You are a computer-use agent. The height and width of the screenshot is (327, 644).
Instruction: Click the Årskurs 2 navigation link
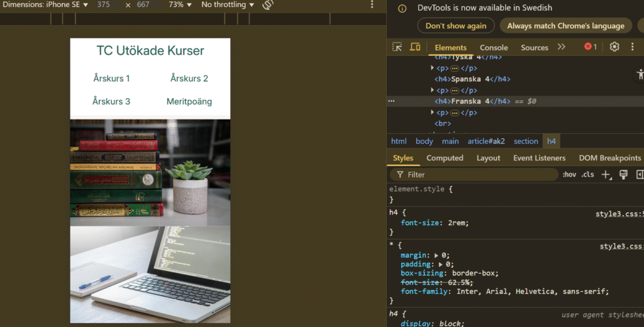tap(189, 79)
